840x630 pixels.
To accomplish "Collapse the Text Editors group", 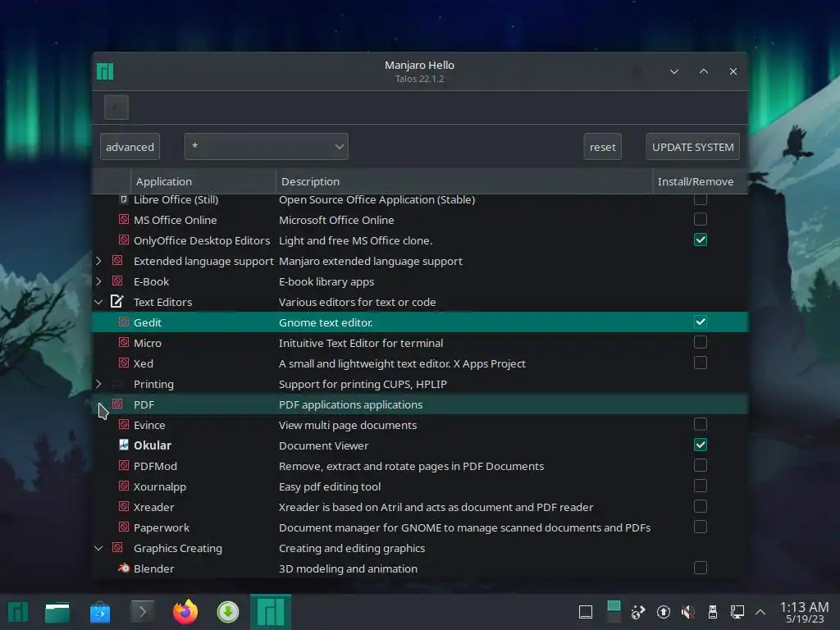I will click(98, 302).
